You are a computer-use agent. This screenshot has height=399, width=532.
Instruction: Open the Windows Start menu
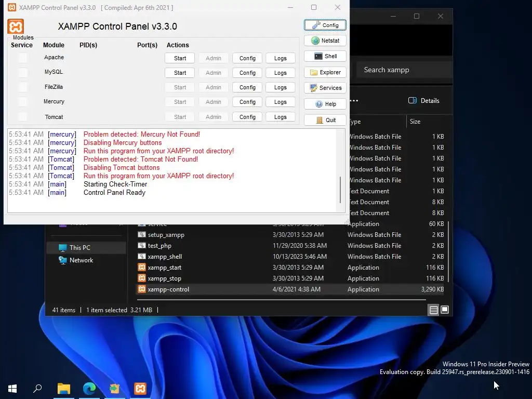pos(12,389)
